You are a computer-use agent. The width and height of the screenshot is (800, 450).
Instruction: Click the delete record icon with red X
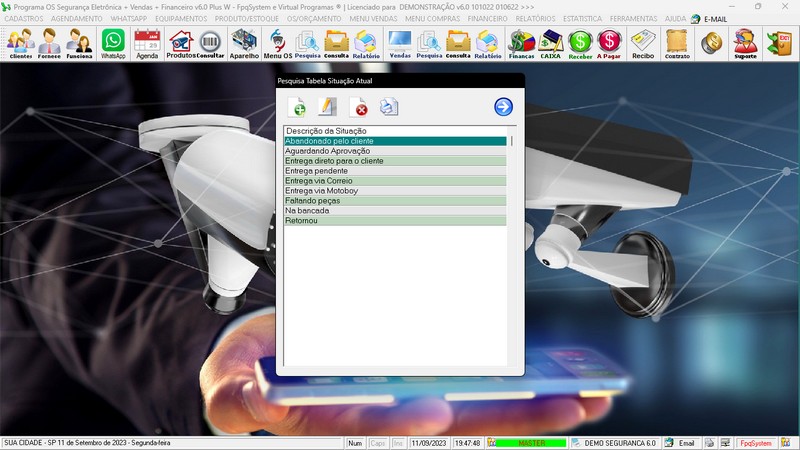[x=358, y=107]
